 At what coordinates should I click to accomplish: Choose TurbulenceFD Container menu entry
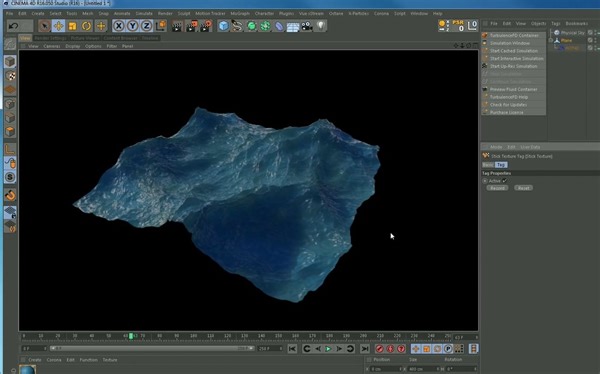pos(514,35)
